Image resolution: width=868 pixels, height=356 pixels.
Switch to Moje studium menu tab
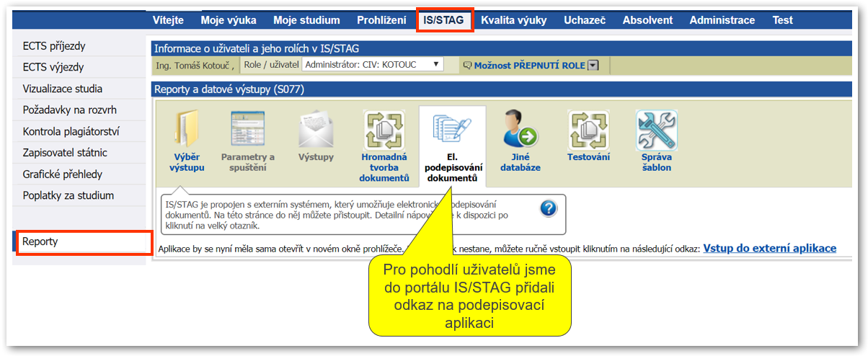306,20
